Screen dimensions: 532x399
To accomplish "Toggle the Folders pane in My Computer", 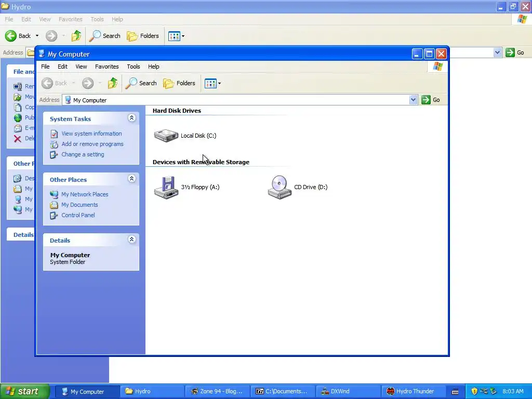I will coord(179,83).
